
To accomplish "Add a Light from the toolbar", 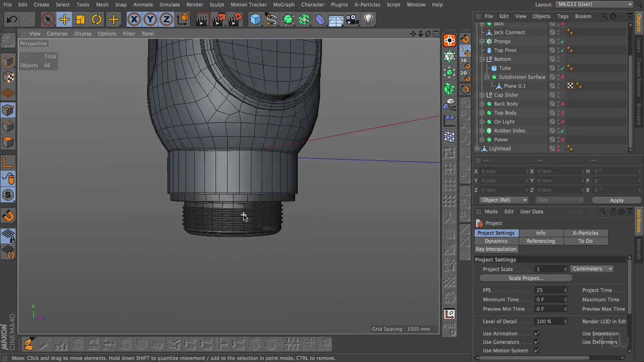I will pos(368,19).
